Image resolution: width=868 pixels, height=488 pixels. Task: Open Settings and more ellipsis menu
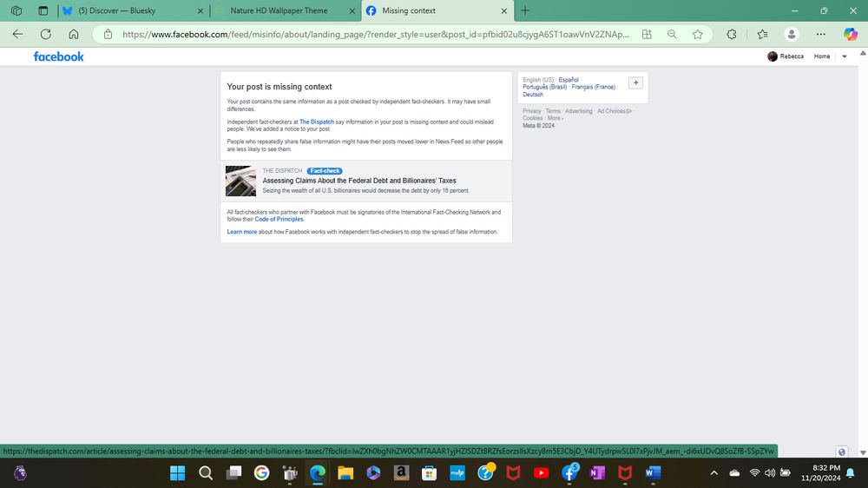click(821, 35)
